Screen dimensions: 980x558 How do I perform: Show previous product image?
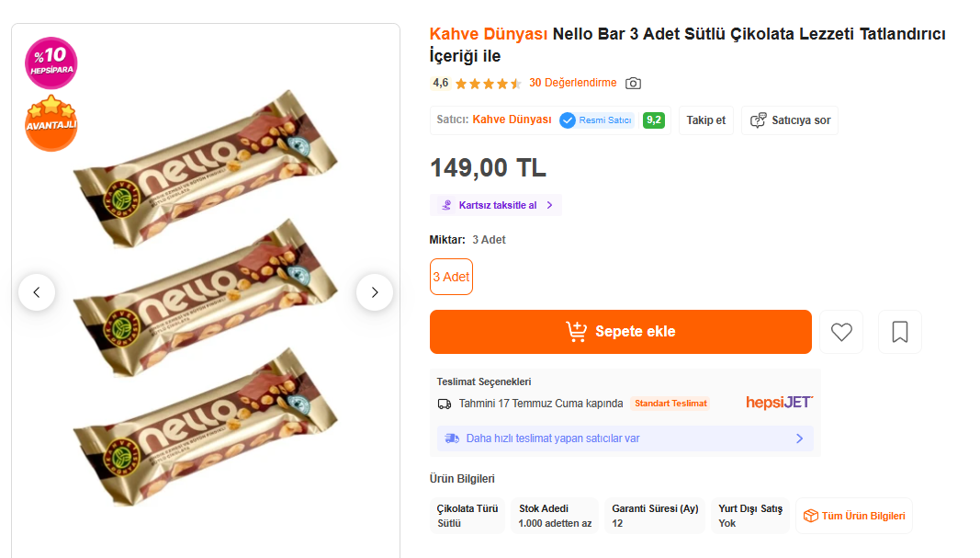point(37,292)
